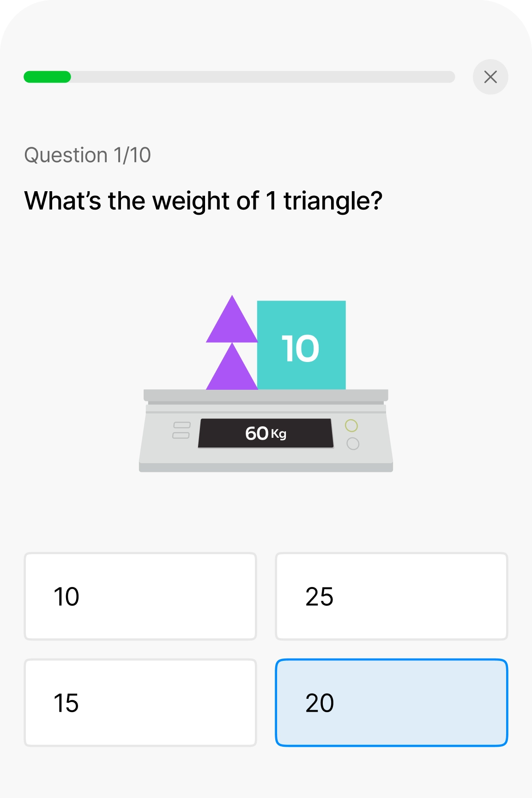This screenshot has height=798, width=532.
Task: Choose answer option 25
Action: click(392, 596)
